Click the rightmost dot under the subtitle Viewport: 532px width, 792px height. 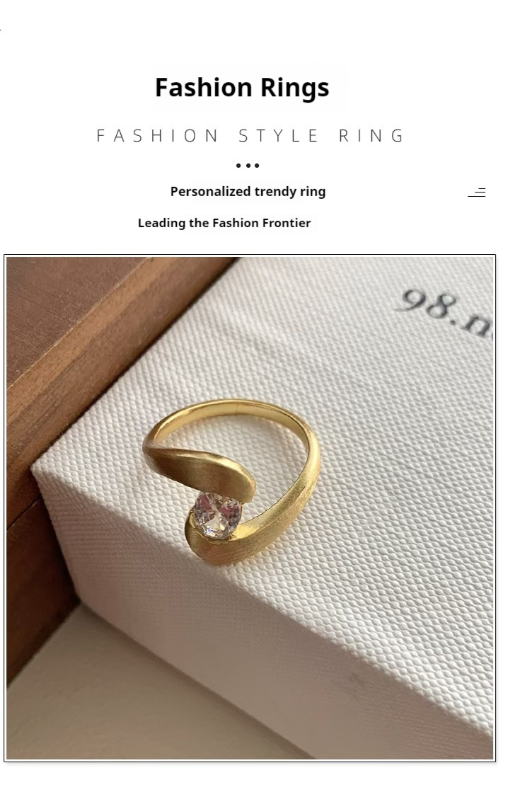(x=257, y=166)
